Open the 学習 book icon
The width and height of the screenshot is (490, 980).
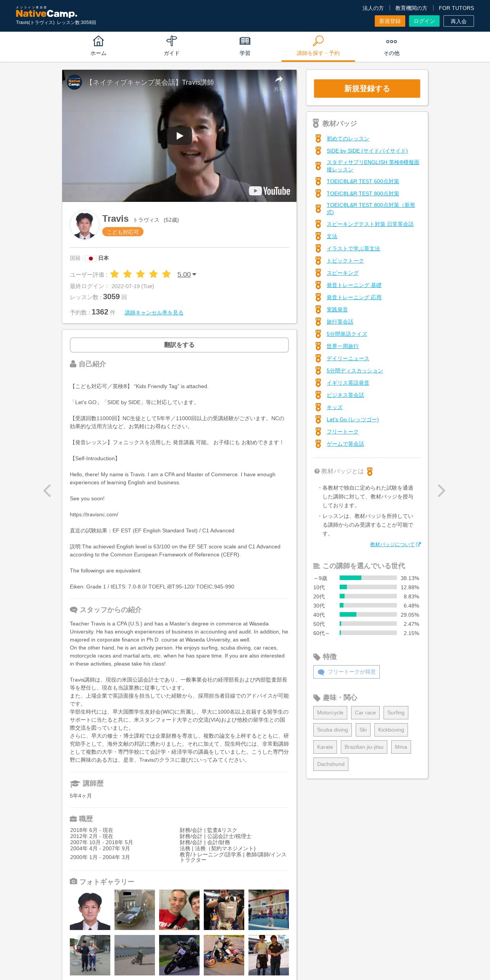[245, 41]
